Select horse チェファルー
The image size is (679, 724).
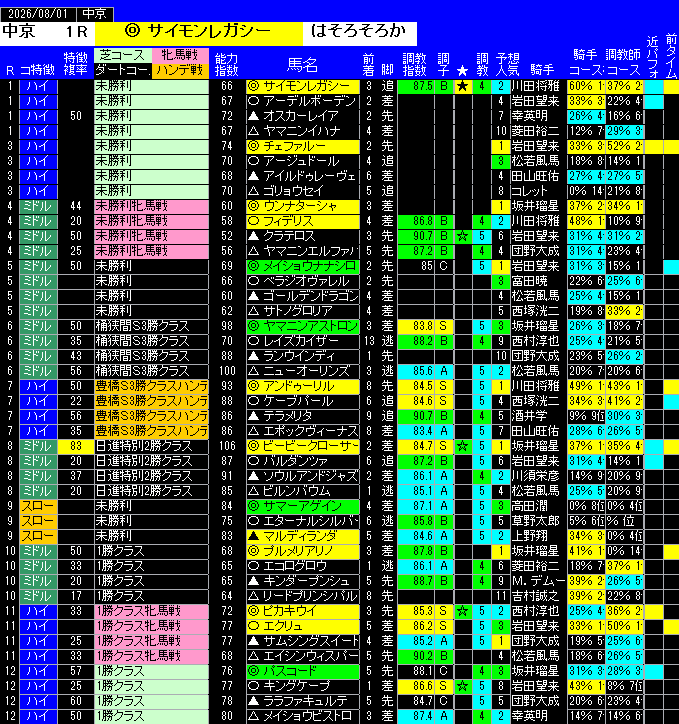303,146
